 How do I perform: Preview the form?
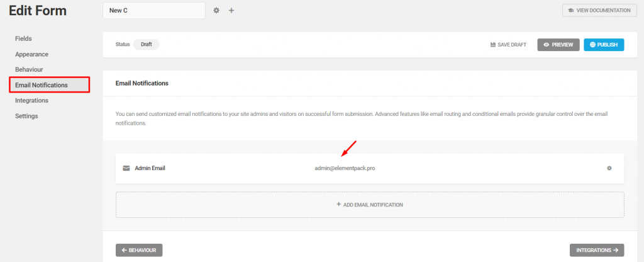click(558, 45)
